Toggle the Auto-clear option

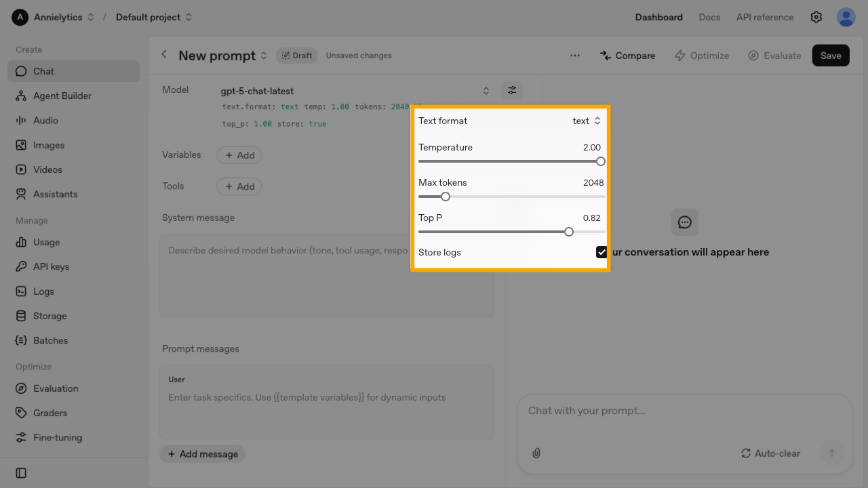[x=770, y=453]
